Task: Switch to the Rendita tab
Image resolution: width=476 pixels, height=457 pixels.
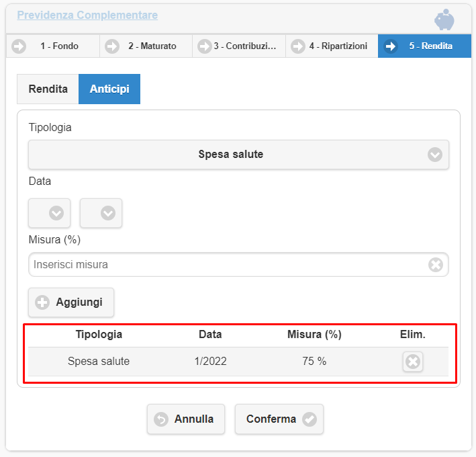Action: [x=48, y=89]
